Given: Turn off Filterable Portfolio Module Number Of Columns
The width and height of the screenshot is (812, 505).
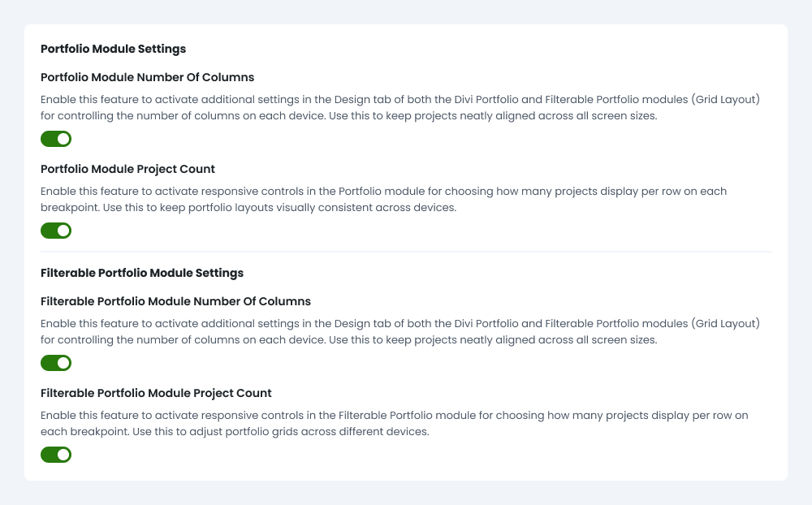Looking at the screenshot, I should click(x=56, y=363).
